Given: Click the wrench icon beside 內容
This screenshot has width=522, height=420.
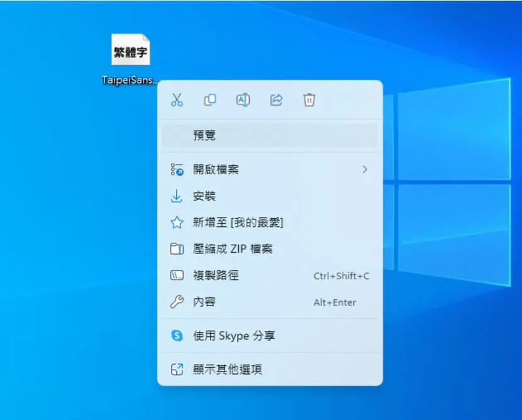Looking at the screenshot, I should coord(177,302).
